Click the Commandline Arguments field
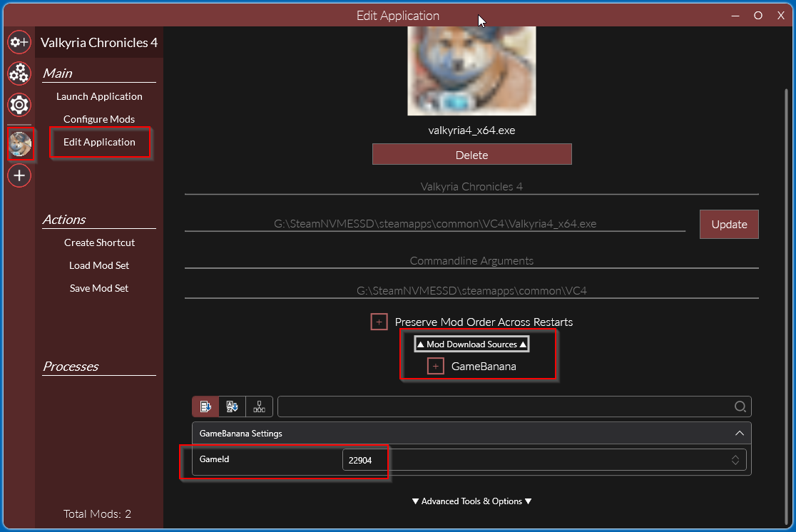796x532 pixels. (471, 261)
